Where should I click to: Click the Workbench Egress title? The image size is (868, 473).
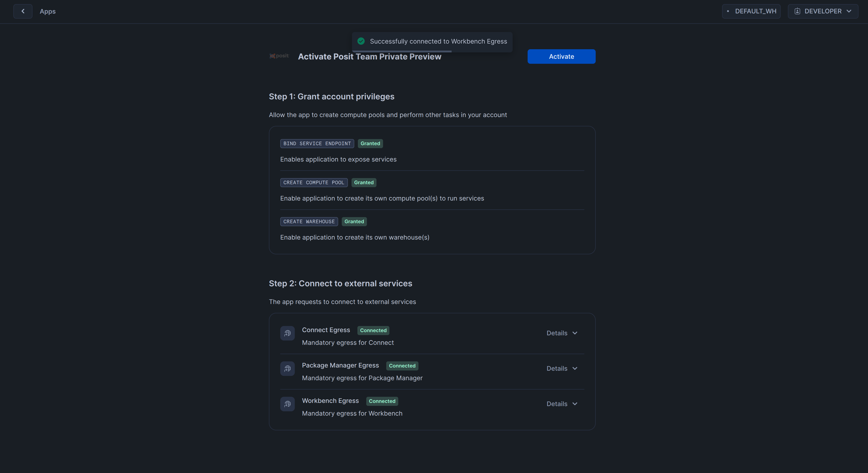330,401
